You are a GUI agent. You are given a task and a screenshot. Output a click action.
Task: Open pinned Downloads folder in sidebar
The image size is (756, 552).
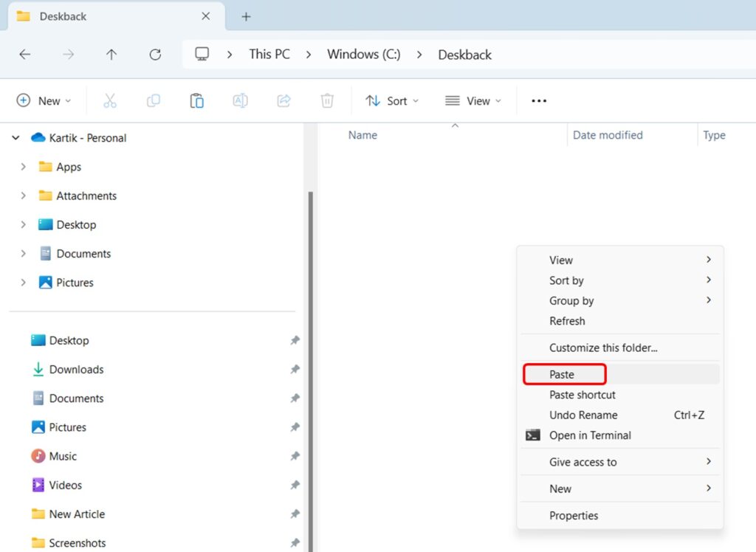tap(77, 369)
